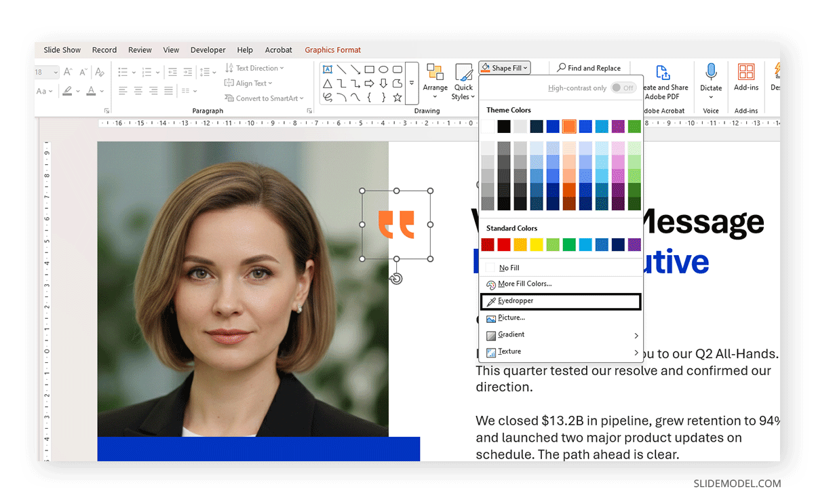Select the Oval shape in shapes gallery

coord(383,69)
